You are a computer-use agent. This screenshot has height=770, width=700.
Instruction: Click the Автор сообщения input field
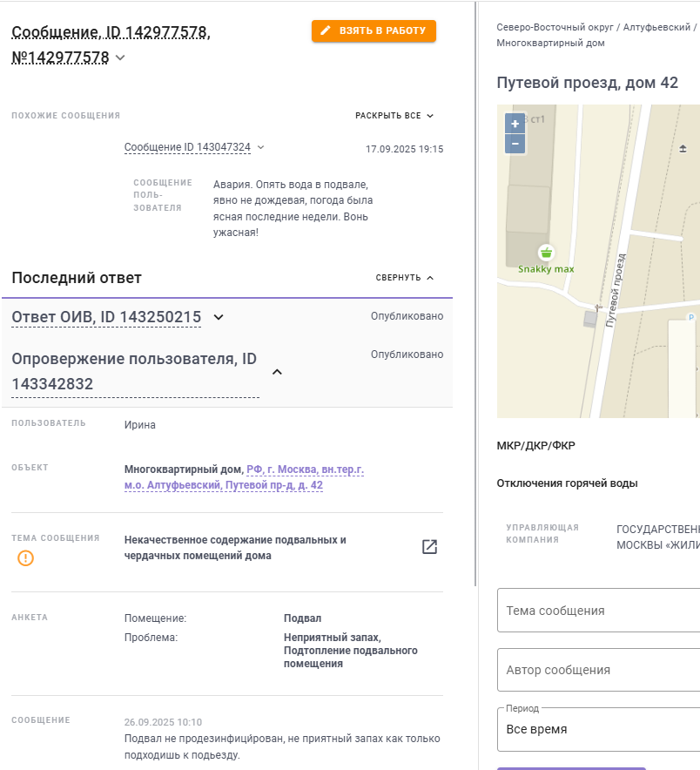[x=601, y=670]
